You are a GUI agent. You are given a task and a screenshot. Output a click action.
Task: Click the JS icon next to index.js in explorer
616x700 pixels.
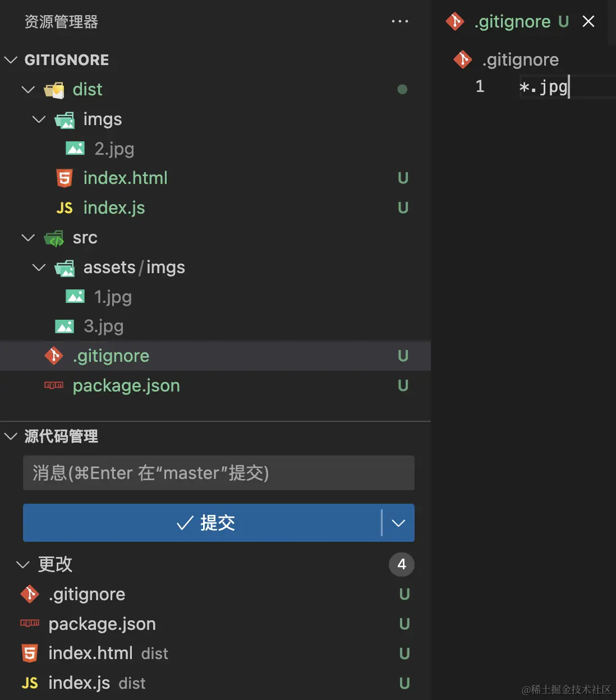(65, 208)
